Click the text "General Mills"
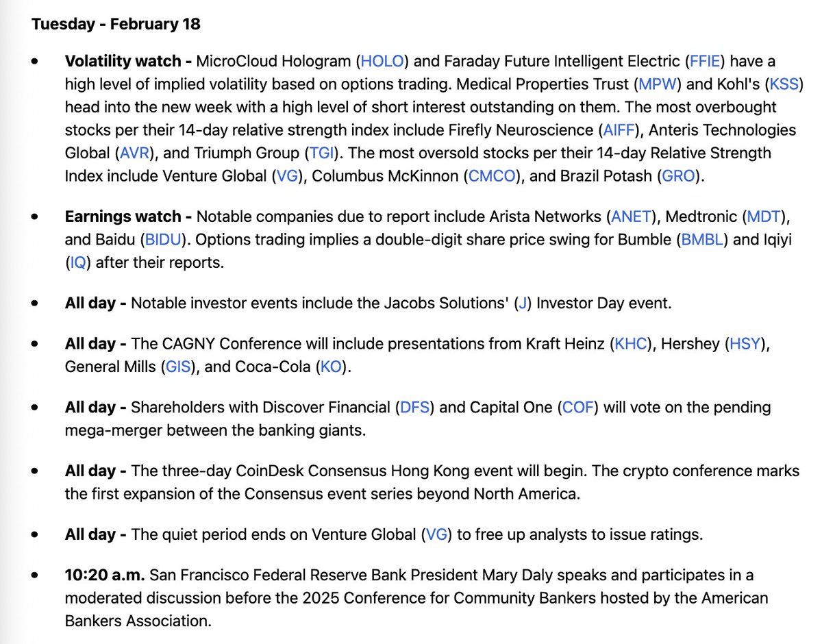This screenshot has height=644, width=822. (x=111, y=367)
